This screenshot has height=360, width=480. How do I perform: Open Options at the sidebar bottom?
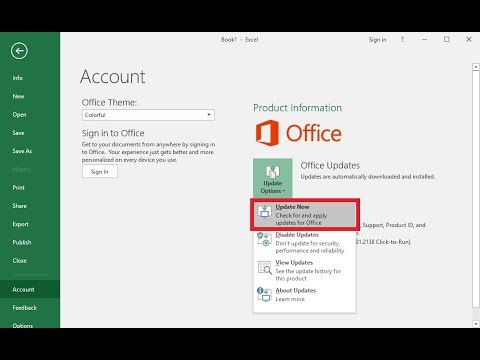click(23, 325)
